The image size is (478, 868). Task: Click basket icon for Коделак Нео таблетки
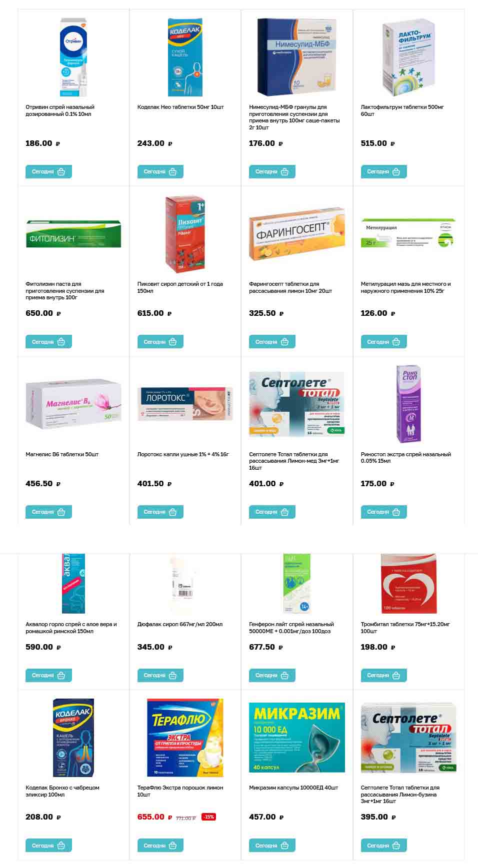(x=173, y=172)
